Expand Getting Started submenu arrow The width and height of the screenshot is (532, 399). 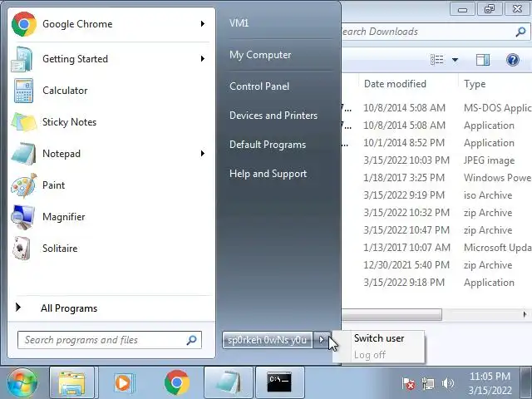[203, 59]
